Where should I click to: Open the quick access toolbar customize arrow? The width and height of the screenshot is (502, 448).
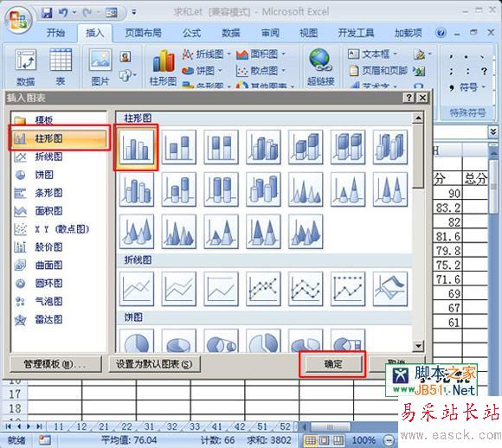click(x=134, y=13)
